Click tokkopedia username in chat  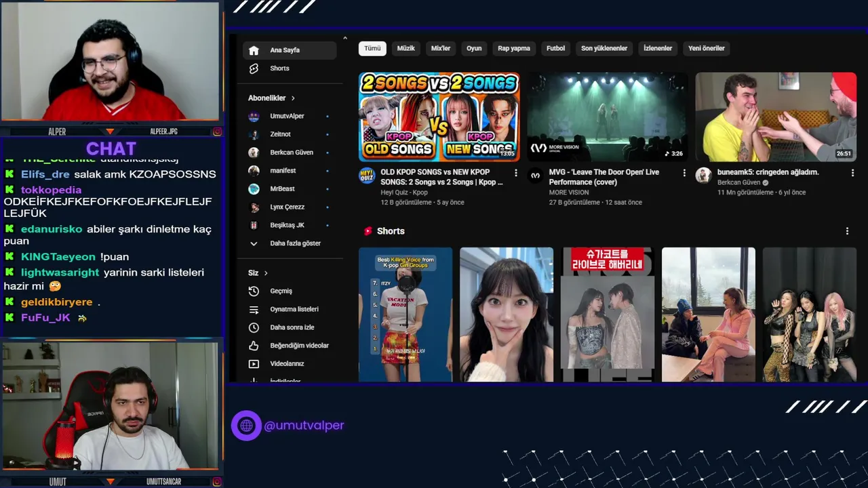[x=52, y=190]
